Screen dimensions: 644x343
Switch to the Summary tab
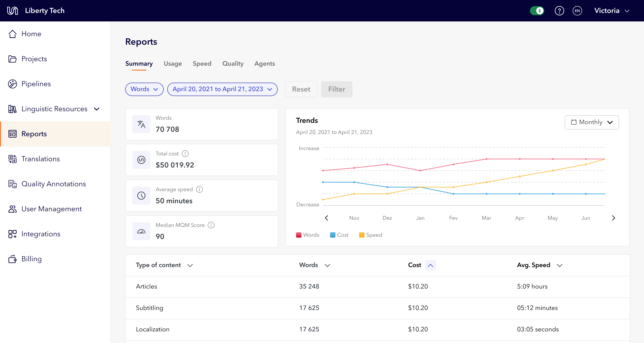click(139, 64)
